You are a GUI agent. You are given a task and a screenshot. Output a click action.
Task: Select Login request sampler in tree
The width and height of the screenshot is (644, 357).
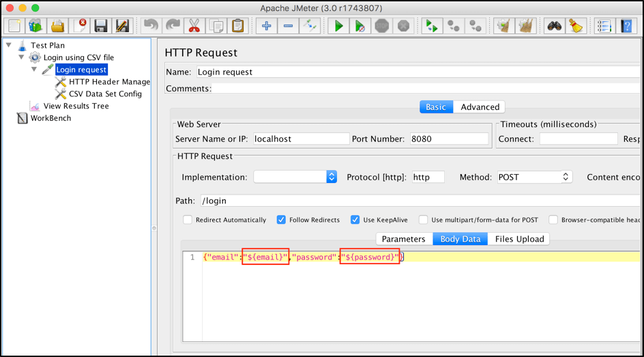(81, 70)
